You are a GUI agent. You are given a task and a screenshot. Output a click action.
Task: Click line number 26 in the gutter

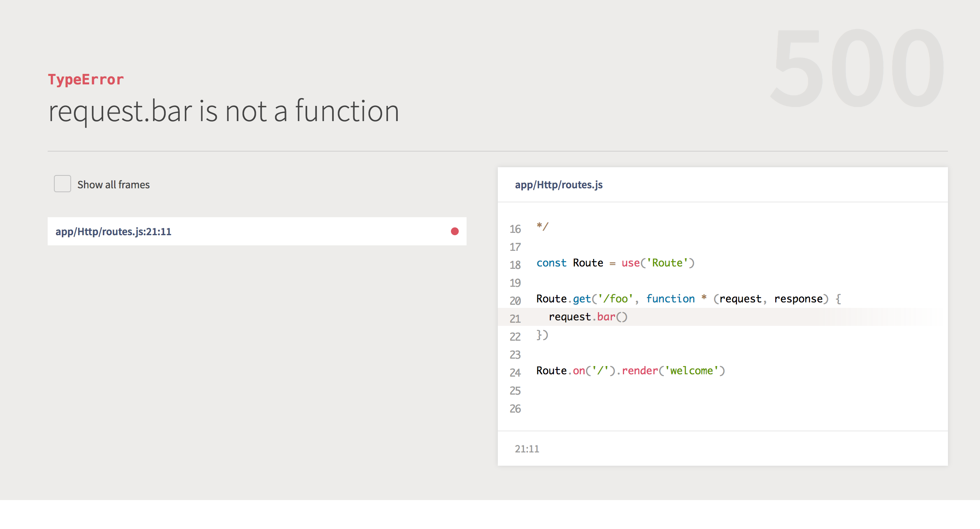[x=515, y=409]
